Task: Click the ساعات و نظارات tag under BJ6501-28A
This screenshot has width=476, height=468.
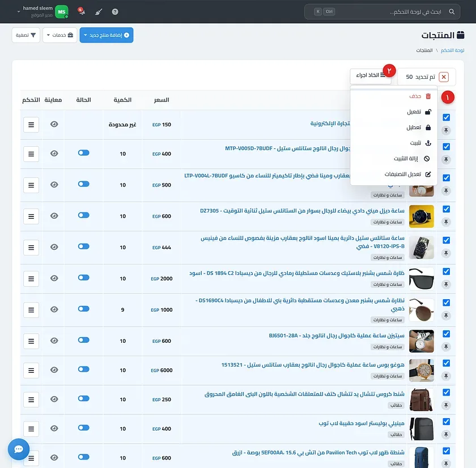Action: pos(388,347)
